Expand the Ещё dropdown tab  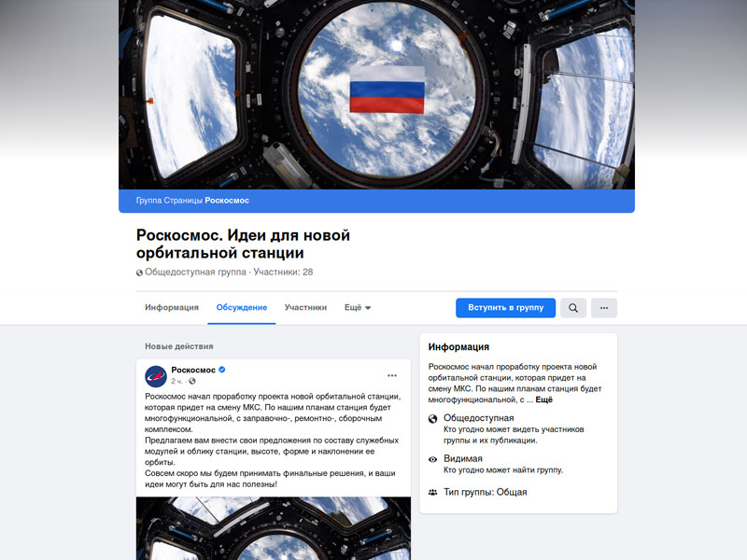[x=358, y=308]
